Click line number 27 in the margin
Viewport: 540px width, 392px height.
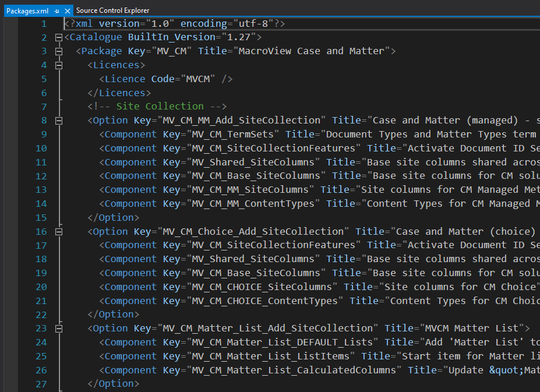pos(41,383)
